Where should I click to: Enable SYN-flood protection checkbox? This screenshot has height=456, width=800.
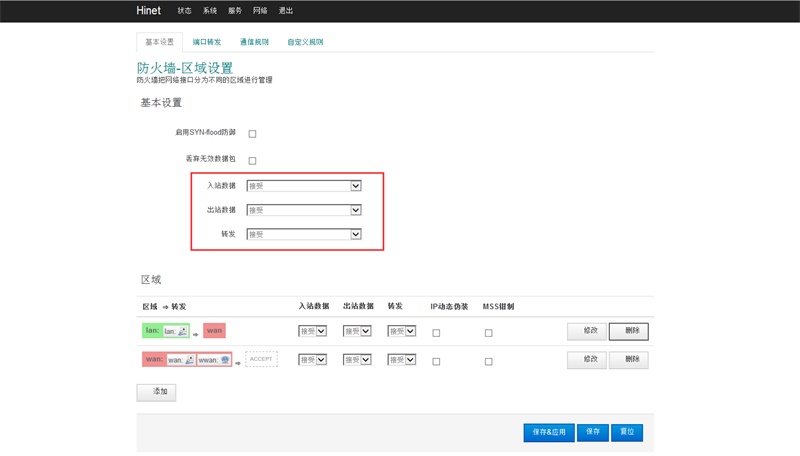click(x=252, y=133)
